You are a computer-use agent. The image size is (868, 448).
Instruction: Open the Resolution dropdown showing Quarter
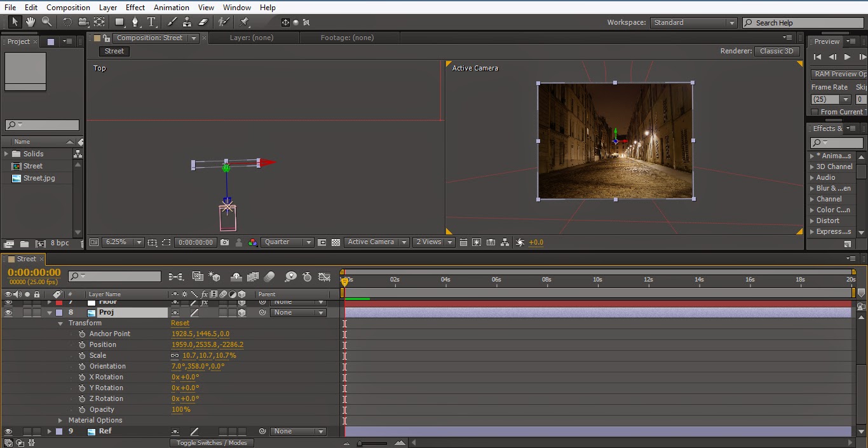[287, 242]
